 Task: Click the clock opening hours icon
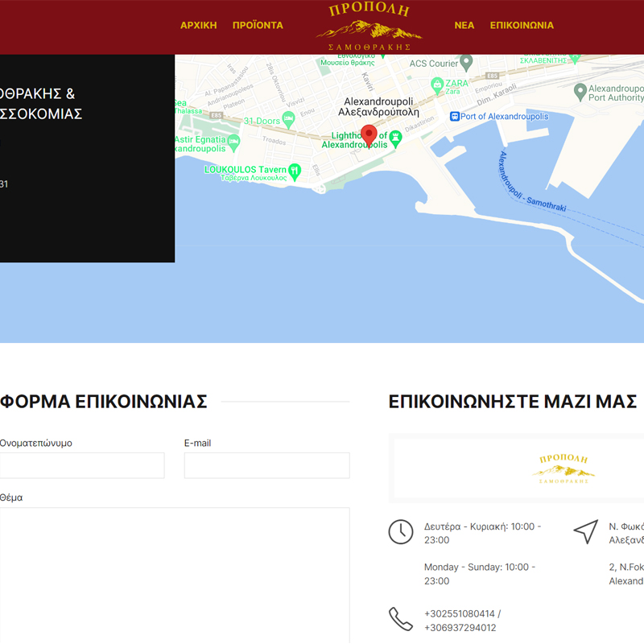point(401,532)
